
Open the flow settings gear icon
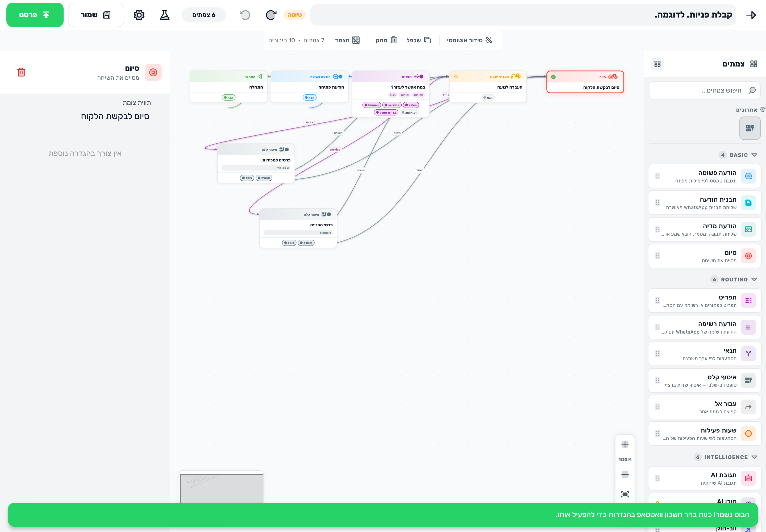tap(139, 15)
